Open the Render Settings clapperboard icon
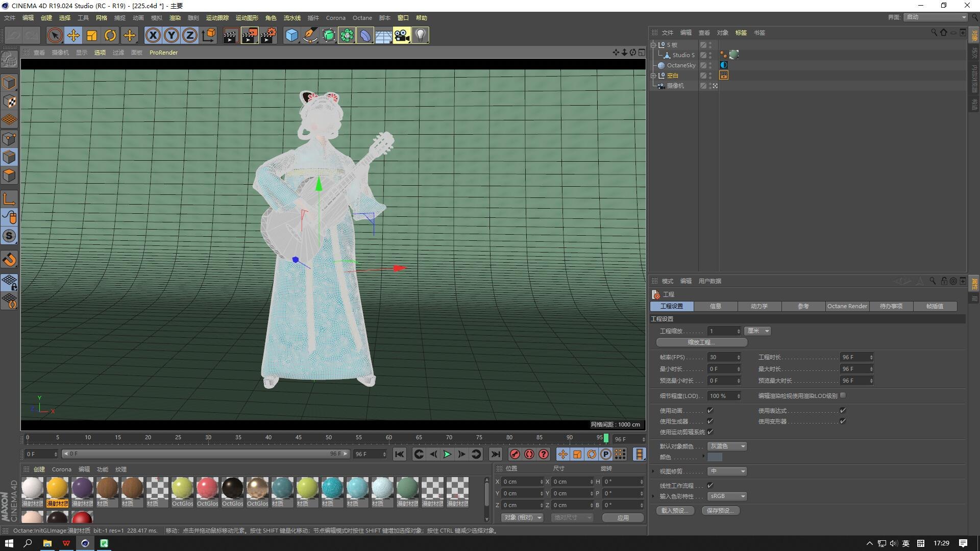The width and height of the screenshot is (980, 551). [268, 35]
